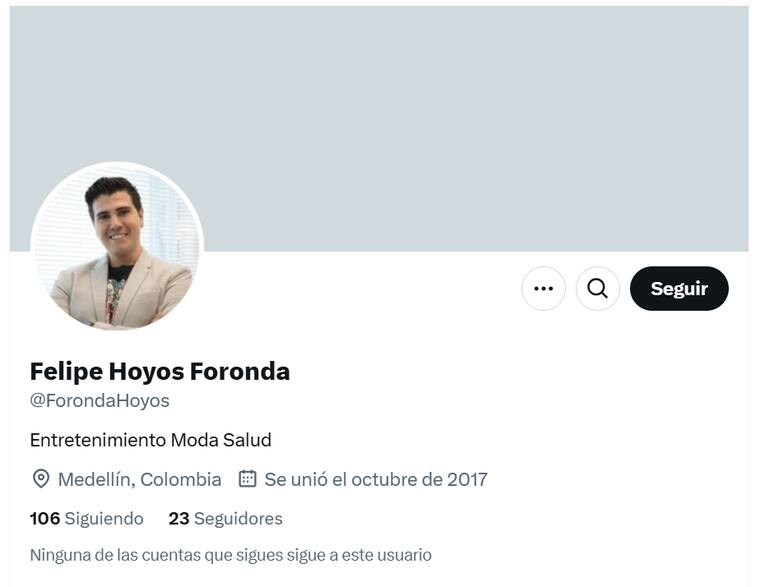This screenshot has width=760, height=587.
Task: Click the word Salud in bio
Action: (x=245, y=440)
